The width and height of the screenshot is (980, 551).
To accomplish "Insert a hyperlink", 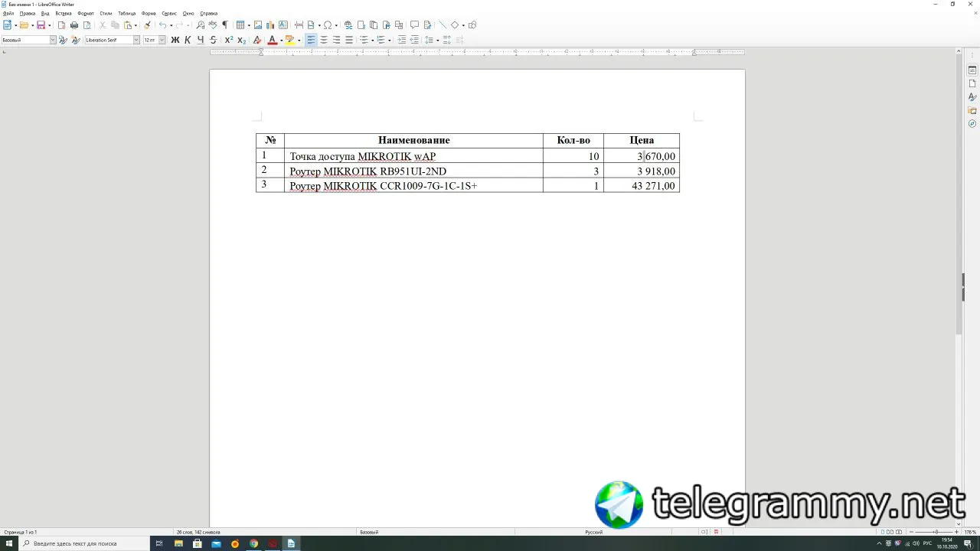I will [348, 25].
